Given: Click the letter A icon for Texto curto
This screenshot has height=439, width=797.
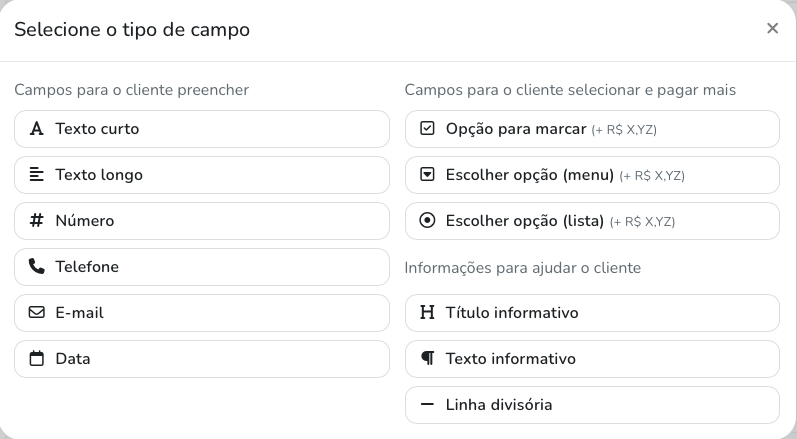Looking at the screenshot, I should [x=37, y=129].
